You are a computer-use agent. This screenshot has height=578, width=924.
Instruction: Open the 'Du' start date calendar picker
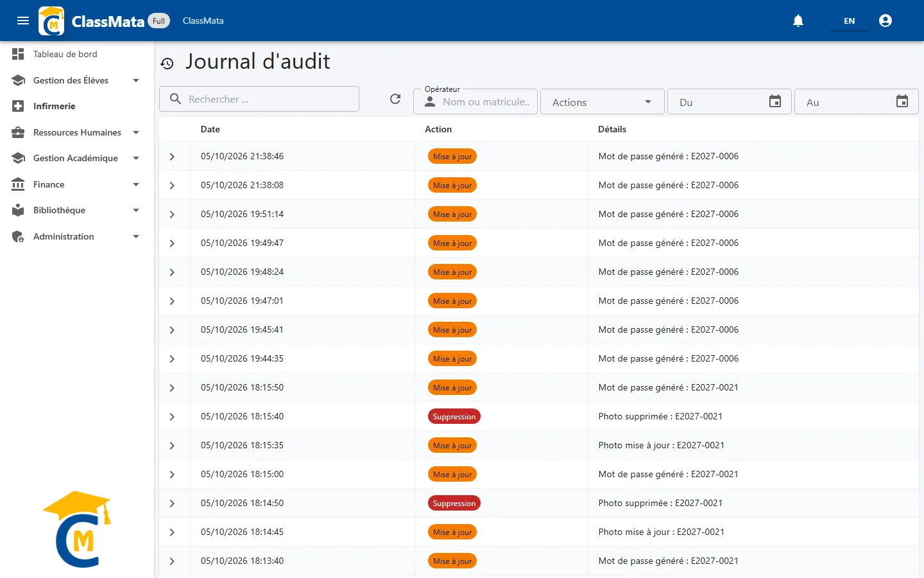[x=775, y=101]
